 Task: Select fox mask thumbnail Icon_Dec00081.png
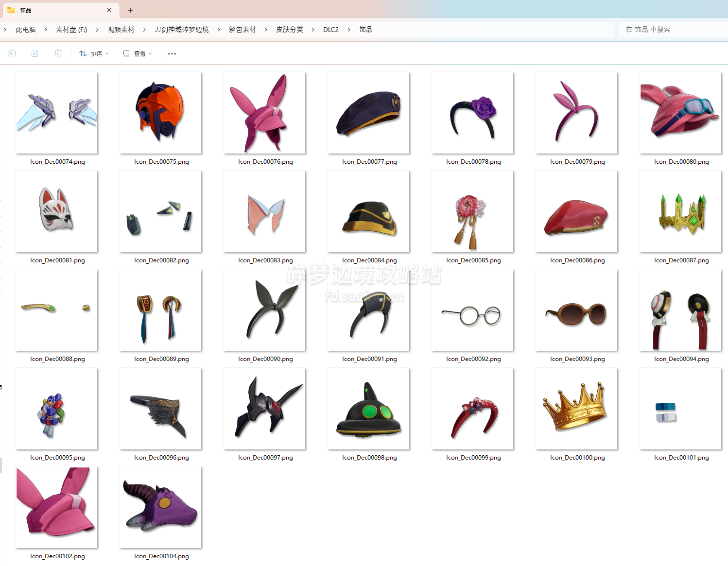tap(56, 211)
